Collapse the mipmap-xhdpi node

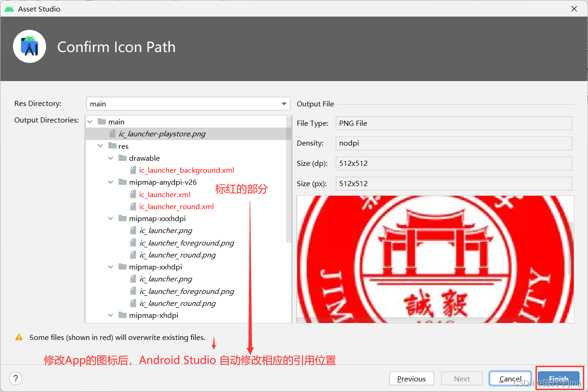point(111,315)
